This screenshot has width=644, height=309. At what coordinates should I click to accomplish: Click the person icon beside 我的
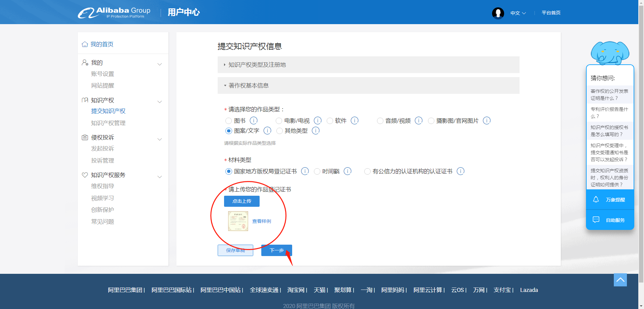click(85, 63)
